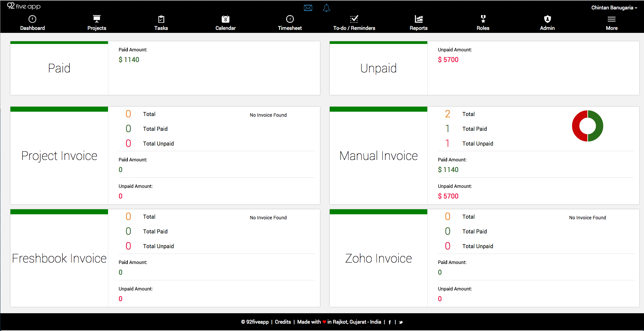Click Project Invoice Total Unpaid label
644x331 pixels.
pos(158,144)
